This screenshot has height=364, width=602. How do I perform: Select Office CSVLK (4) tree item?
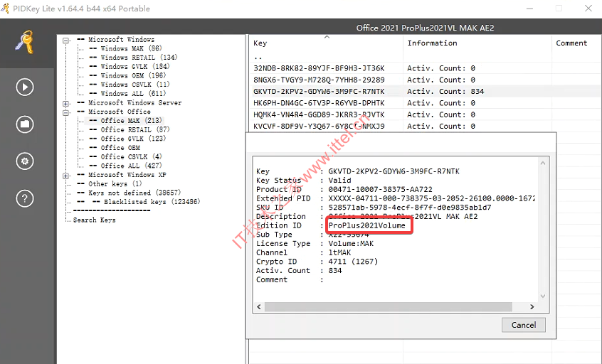tap(125, 156)
